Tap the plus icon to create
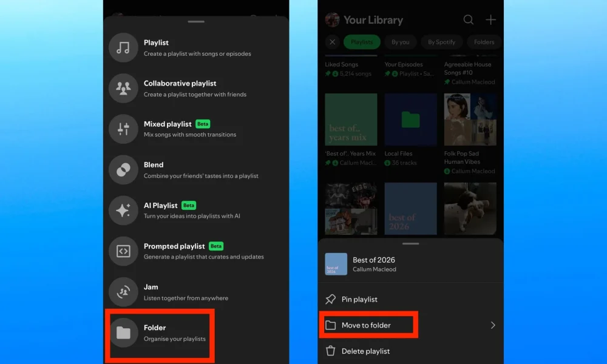The image size is (607, 364). click(x=490, y=20)
